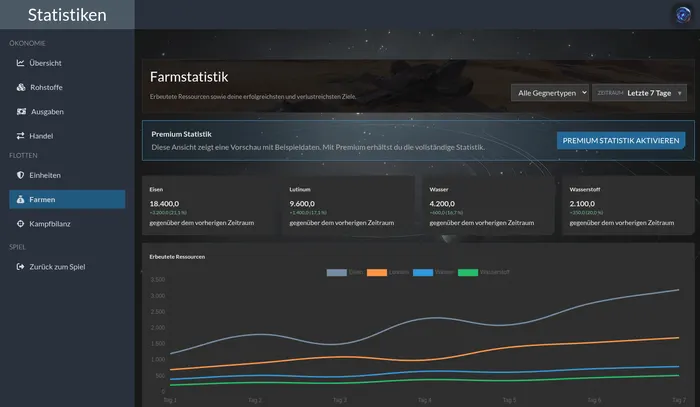
Task: Expand the Zeitraum Letzte 7 Tage selector
Action: click(639, 93)
